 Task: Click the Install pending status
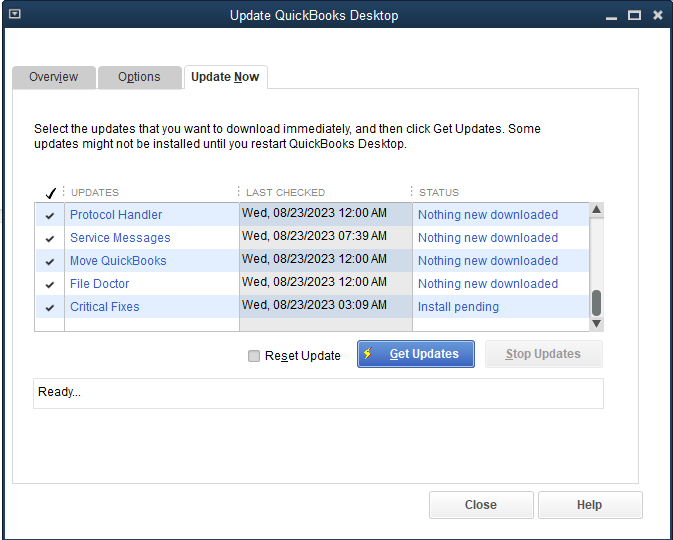coord(458,307)
